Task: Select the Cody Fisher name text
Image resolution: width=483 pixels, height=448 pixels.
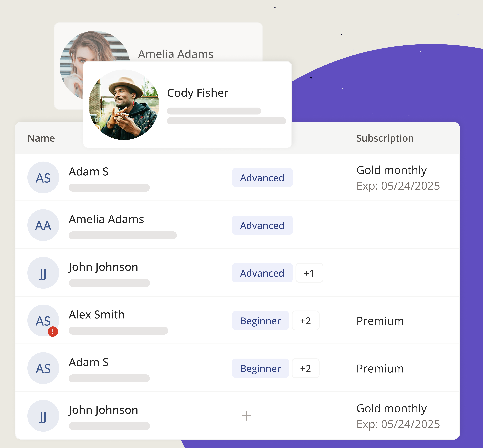Action: point(198,93)
